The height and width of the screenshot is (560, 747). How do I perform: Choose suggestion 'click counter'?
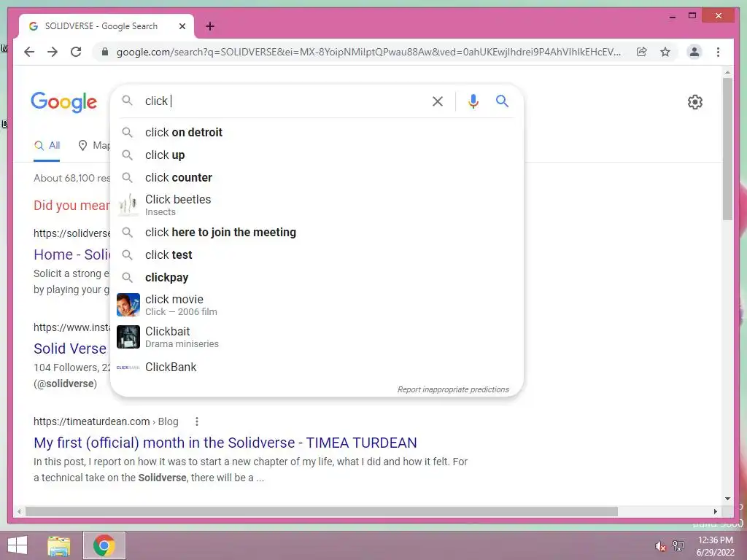(x=317, y=178)
